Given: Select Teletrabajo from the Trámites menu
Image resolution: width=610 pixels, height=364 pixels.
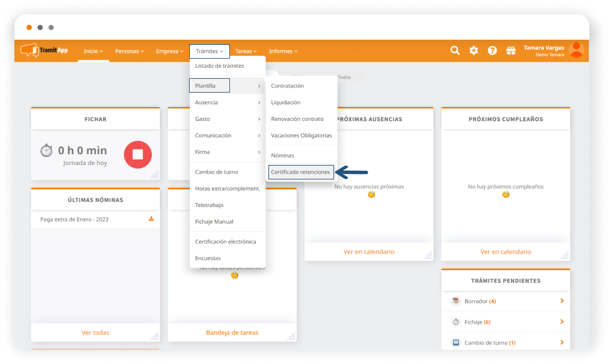Looking at the screenshot, I should point(209,205).
